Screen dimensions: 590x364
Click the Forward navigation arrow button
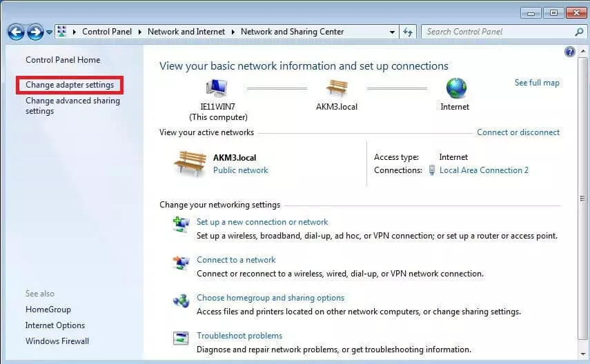pyautogui.click(x=35, y=32)
